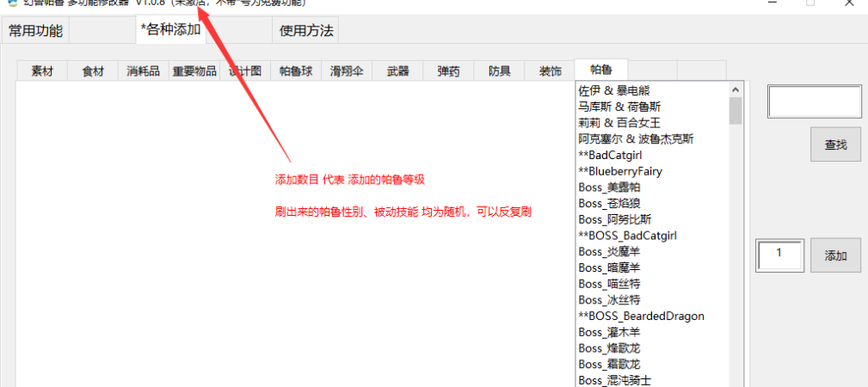Open the 帕鲁球 category tab
The width and height of the screenshot is (868, 387).
pyautogui.click(x=296, y=71)
